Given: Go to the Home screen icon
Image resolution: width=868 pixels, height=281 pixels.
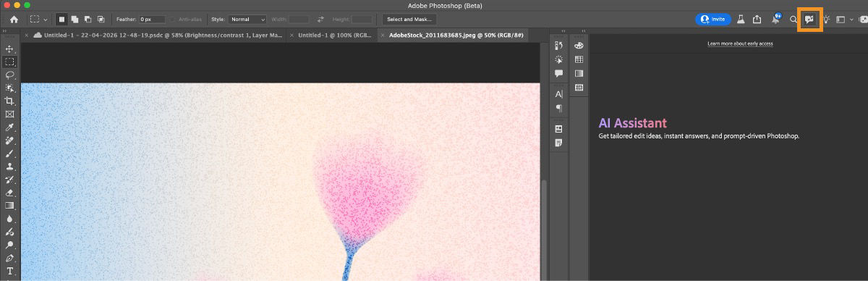Looking at the screenshot, I should pos(13,20).
